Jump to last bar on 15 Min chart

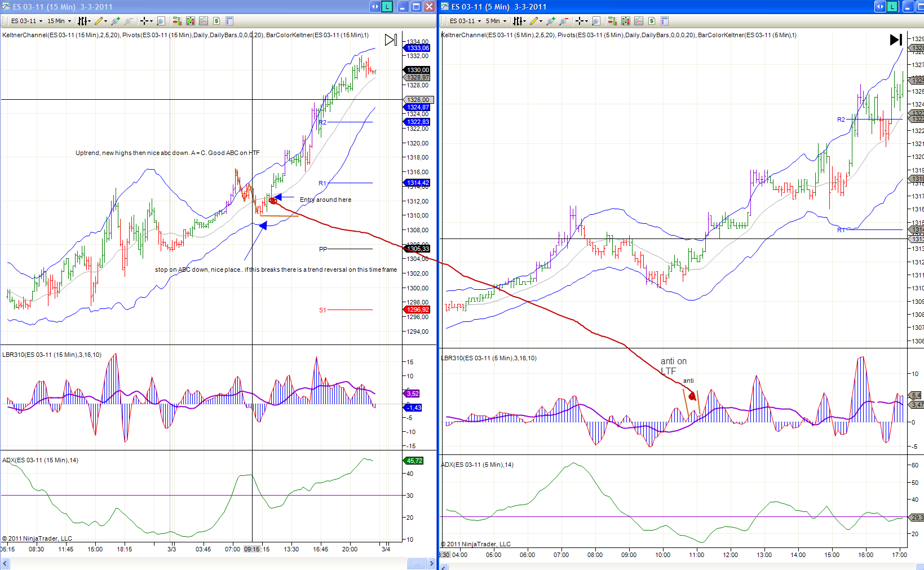(x=391, y=40)
